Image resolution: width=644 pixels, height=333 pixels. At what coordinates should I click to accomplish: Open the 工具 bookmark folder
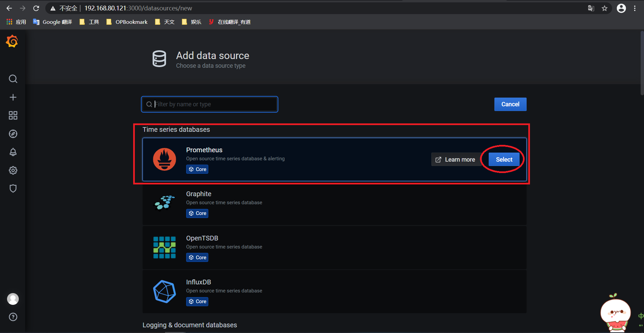tap(89, 22)
